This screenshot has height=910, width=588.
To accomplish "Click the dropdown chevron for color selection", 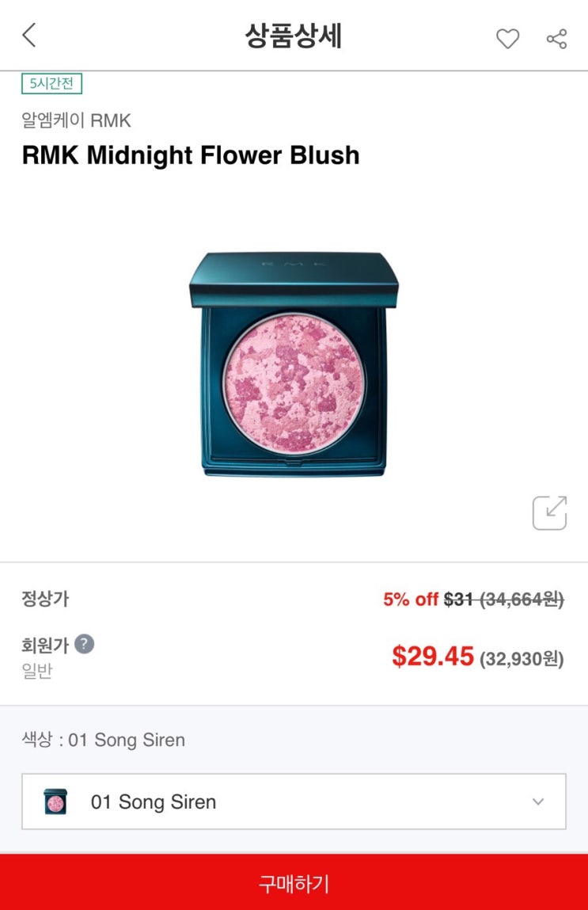I will coord(538,801).
